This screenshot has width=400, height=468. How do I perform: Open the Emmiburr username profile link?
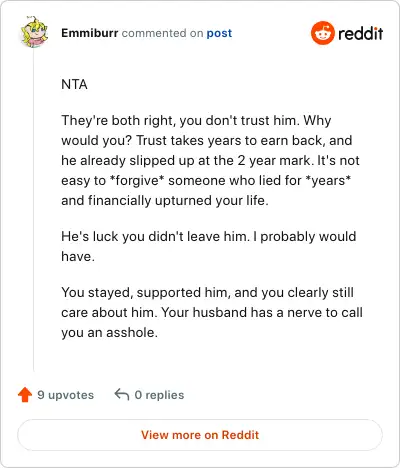tap(90, 33)
